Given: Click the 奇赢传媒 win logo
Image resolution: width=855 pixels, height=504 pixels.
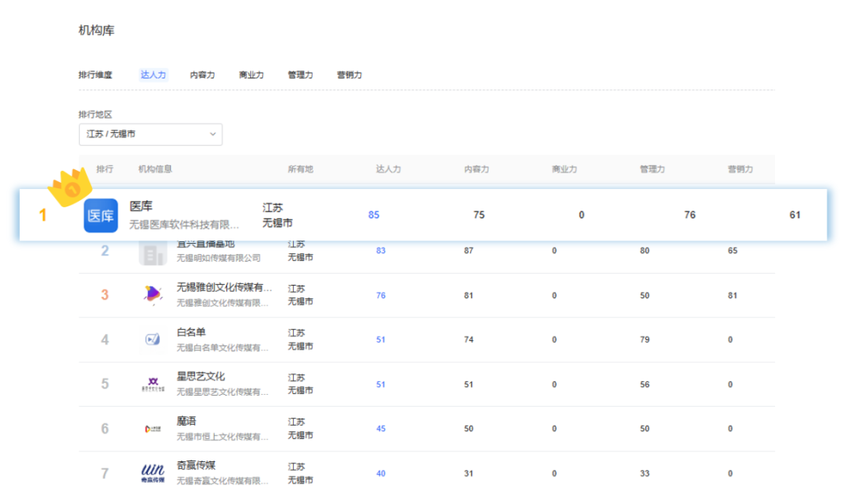Looking at the screenshot, I should (152, 473).
